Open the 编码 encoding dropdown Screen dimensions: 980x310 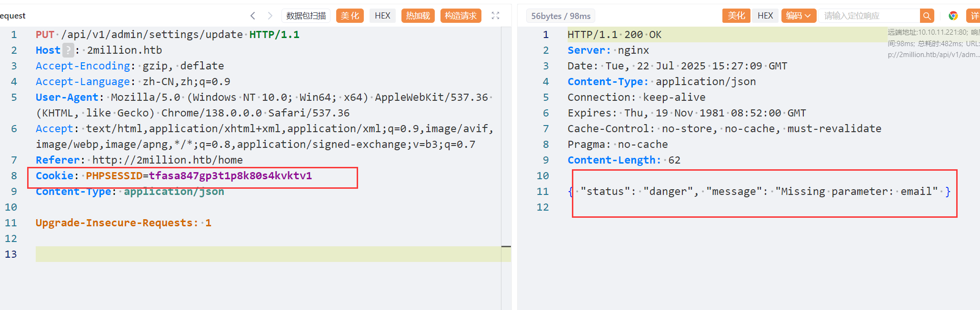(798, 16)
